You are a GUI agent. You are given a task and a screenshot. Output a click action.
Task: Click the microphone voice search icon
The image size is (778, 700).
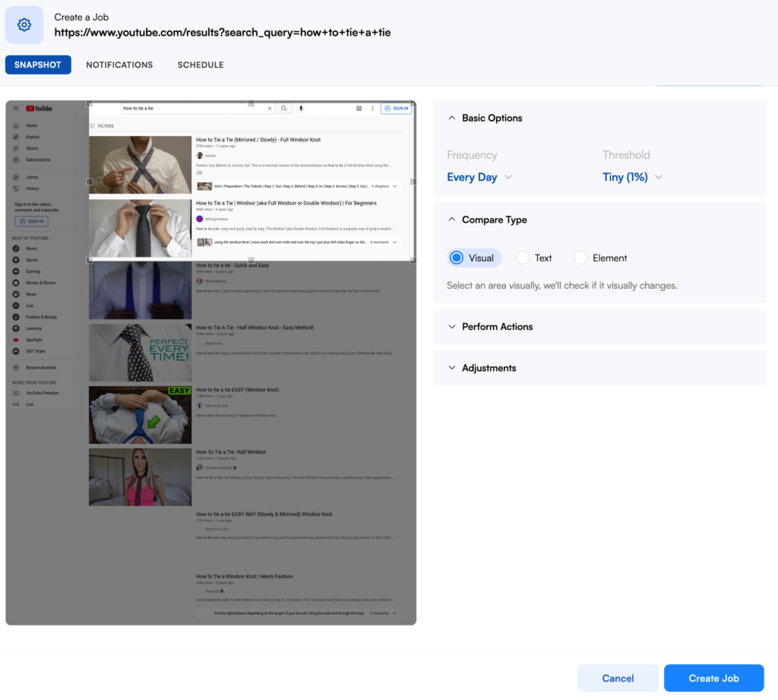tap(301, 109)
